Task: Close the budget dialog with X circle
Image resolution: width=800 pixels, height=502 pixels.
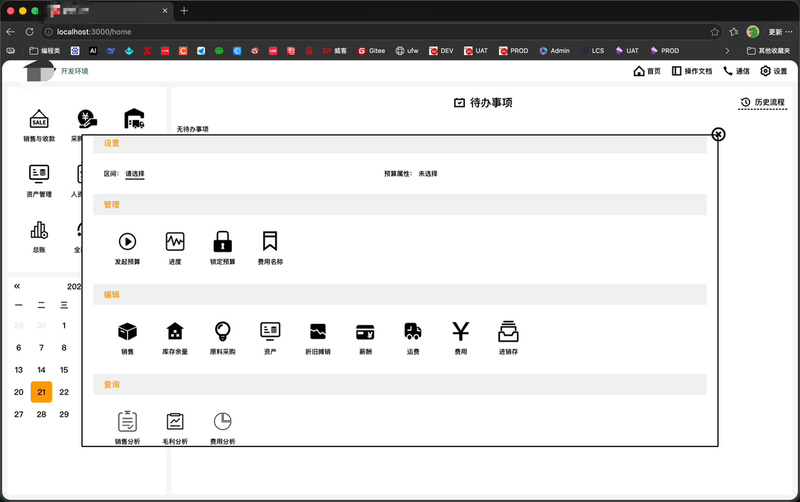Action: 718,134
